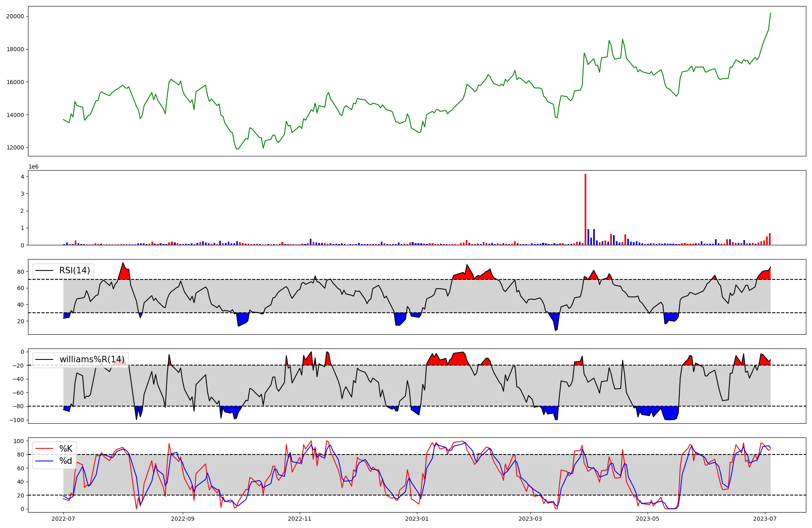The height and width of the screenshot is (528, 812).
Task: Click the final peak of green price line
Action: (x=770, y=13)
